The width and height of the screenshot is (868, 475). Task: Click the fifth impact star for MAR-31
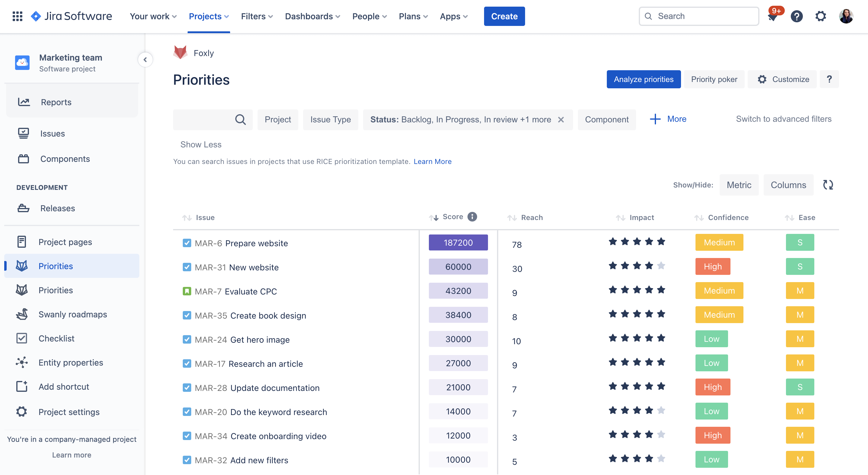coord(661,266)
